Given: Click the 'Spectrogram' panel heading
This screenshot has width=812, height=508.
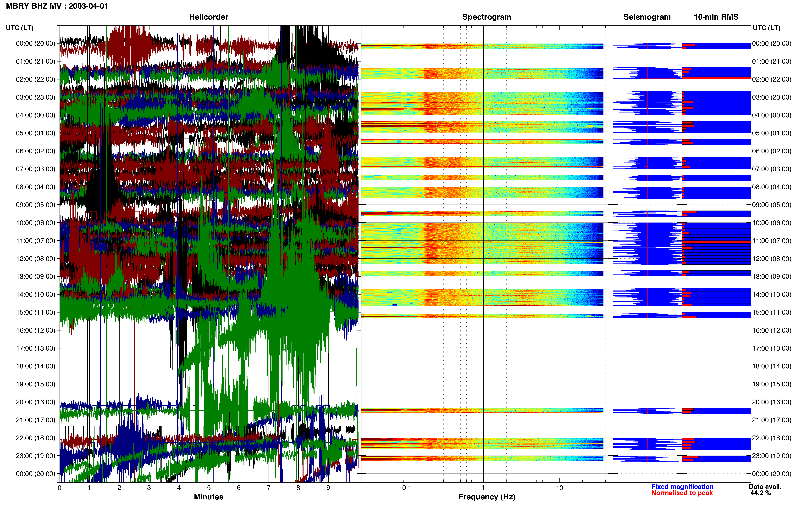Looking at the screenshot, I should (x=487, y=17).
